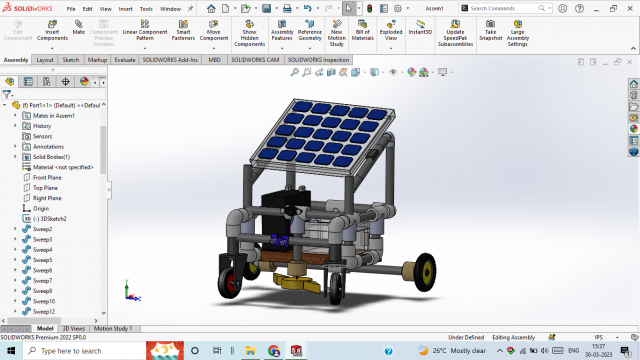Open the Motion Study 1 tab
The height and width of the screenshot is (360, 640).
(113, 329)
